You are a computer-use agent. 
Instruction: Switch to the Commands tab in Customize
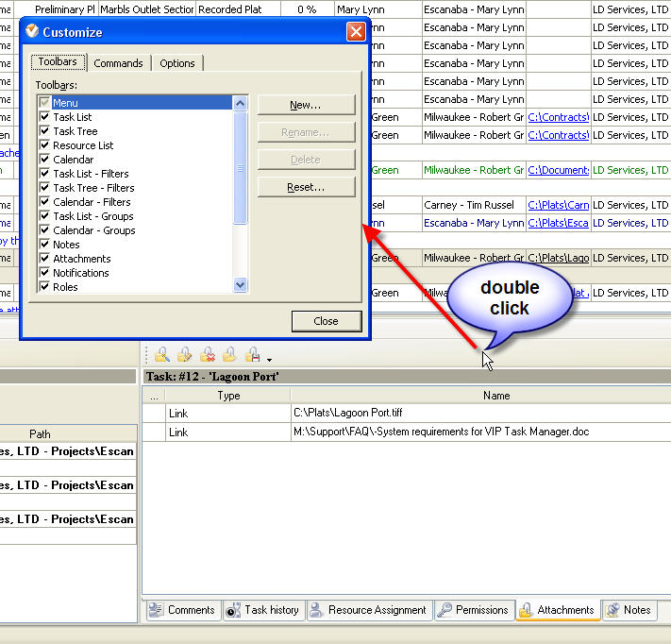tap(118, 63)
